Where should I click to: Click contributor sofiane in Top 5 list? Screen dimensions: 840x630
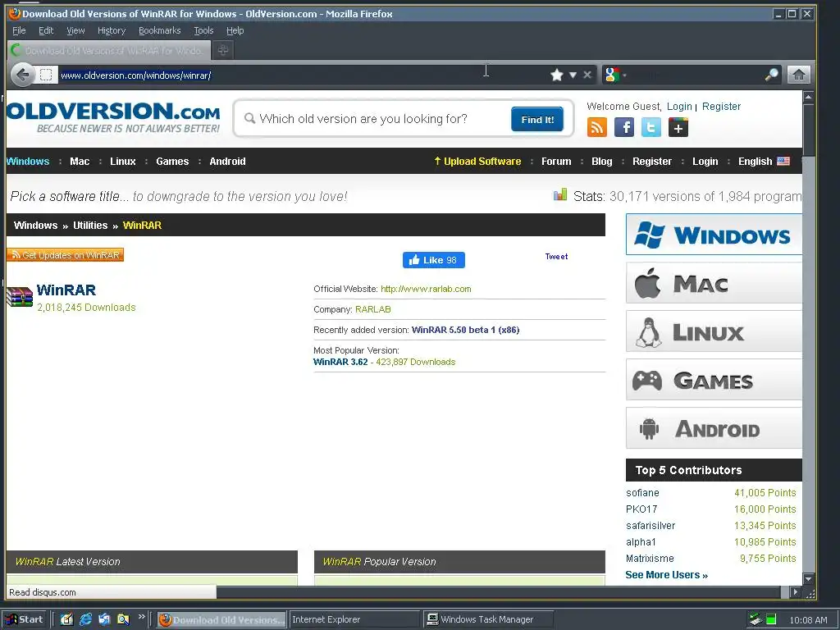(x=642, y=492)
